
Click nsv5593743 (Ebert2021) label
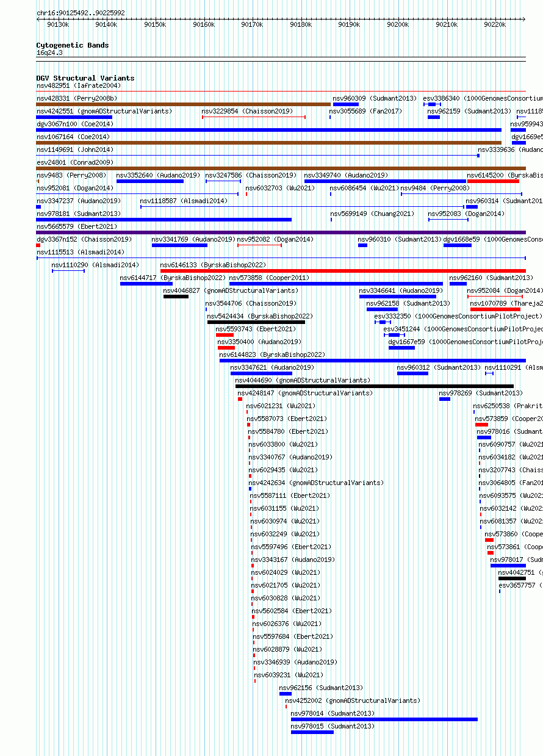click(256, 329)
